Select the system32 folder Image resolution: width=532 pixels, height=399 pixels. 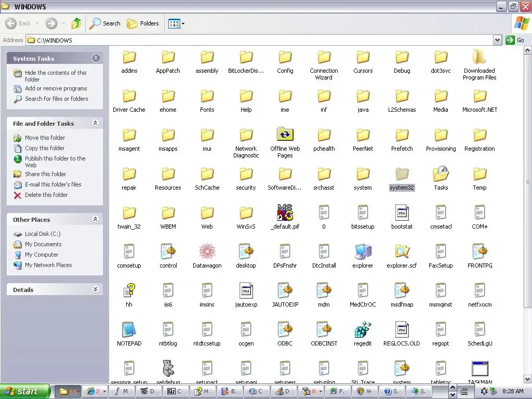coord(402,174)
